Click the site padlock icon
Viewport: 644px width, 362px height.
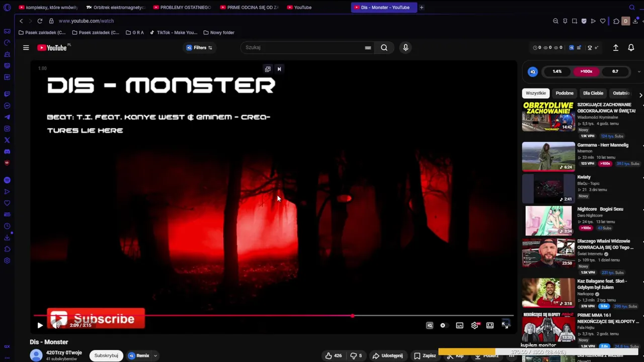51,21
